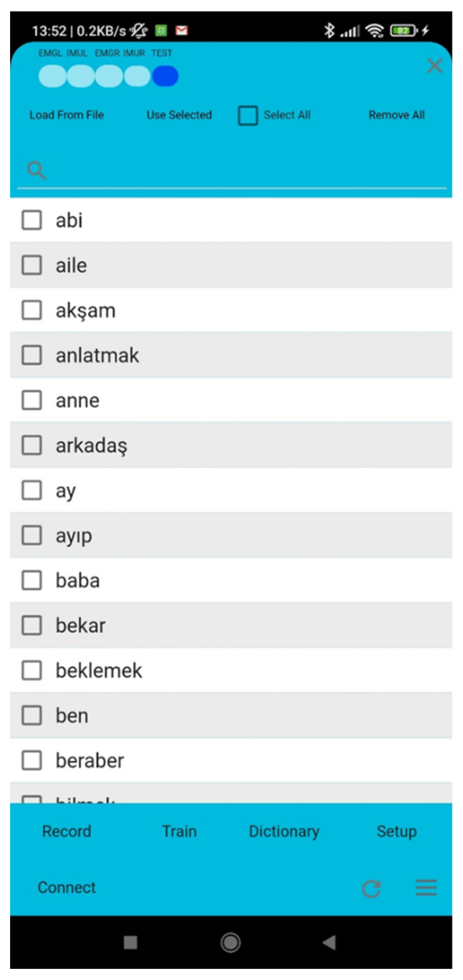
Task: Tick the akşam word checkbox
Action: click(x=32, y=310)
